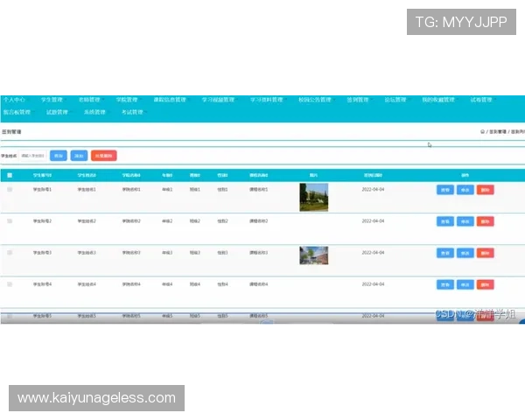
Task: Check the box for row 学生账号3
Action: tap(10, 253)
